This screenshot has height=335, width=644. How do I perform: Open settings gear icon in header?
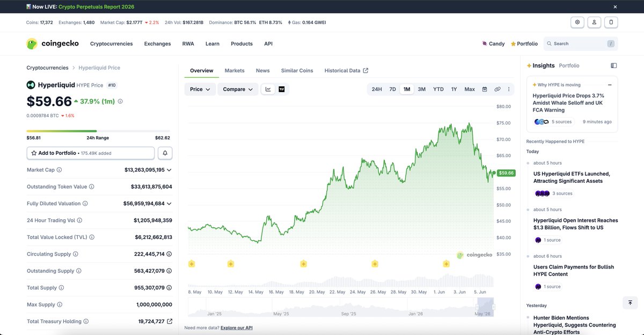(577, 22)
